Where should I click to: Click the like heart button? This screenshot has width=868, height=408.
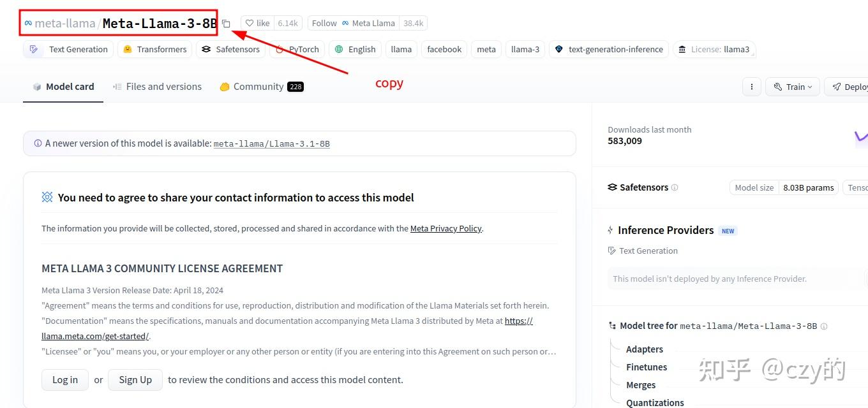click(258, 23)
